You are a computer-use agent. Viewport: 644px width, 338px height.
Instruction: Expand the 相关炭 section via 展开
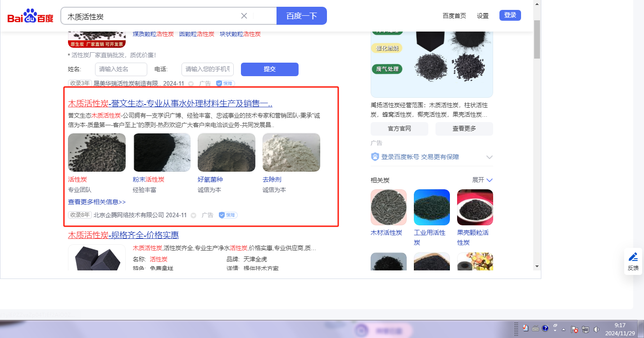pos(482,180)
